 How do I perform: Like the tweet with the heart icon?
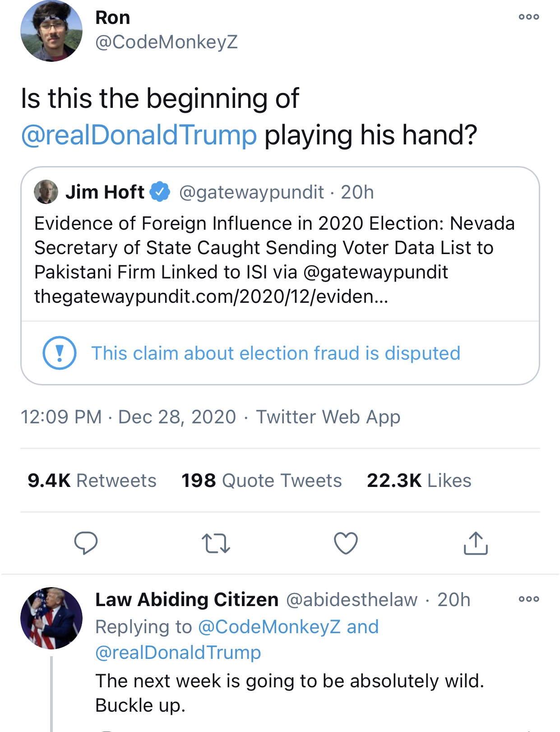click(x=346, y=543)
